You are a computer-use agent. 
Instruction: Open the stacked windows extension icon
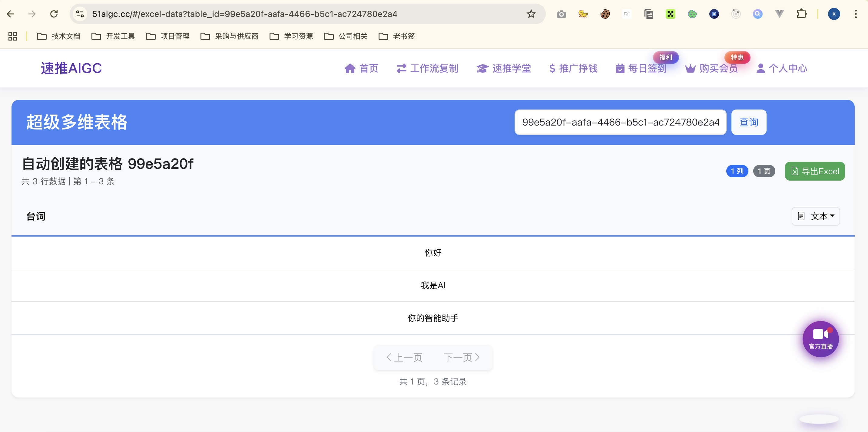click(x=649, y=14)
